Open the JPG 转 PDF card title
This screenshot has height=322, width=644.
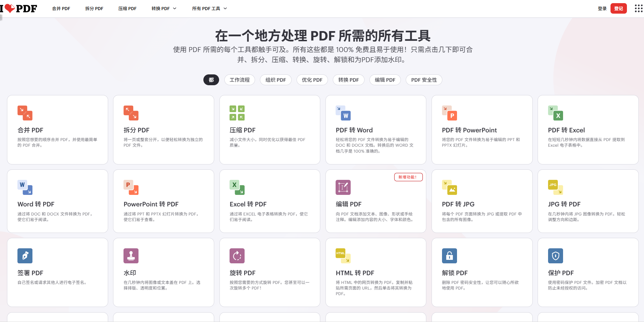564,204
